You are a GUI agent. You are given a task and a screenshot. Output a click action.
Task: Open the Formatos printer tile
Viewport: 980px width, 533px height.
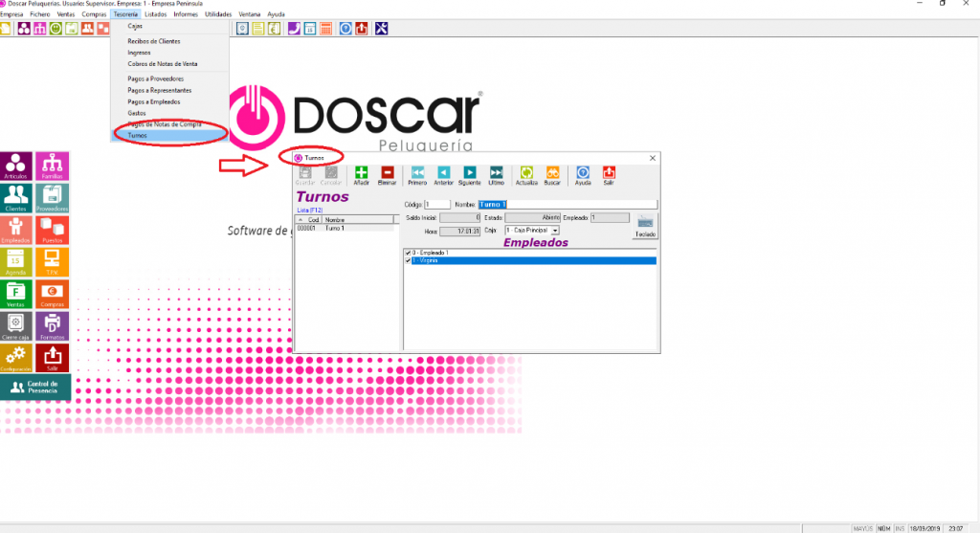(x=53, y=325)
